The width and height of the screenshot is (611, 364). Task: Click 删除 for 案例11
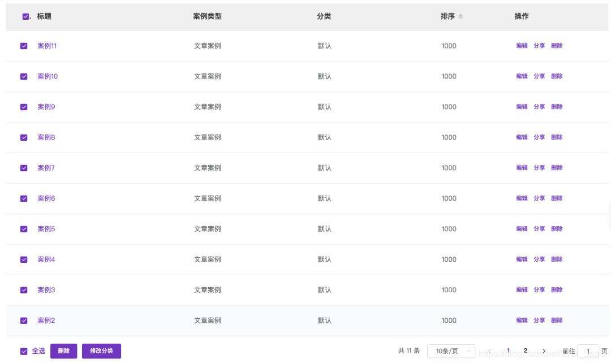557,46
